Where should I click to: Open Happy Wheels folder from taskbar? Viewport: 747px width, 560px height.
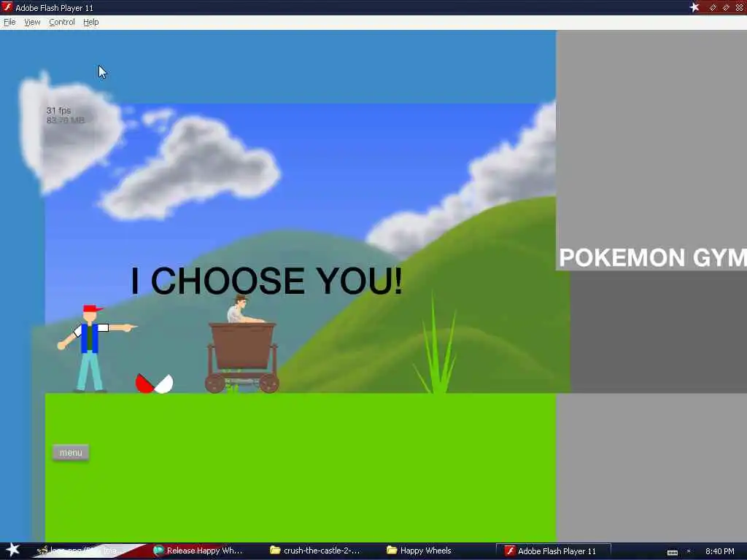click(419, 551)
